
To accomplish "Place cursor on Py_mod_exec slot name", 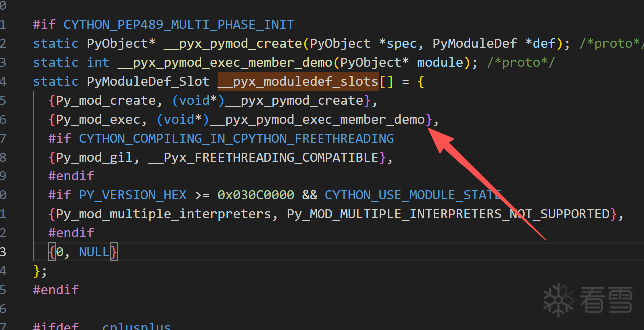I will pos(98,119).
